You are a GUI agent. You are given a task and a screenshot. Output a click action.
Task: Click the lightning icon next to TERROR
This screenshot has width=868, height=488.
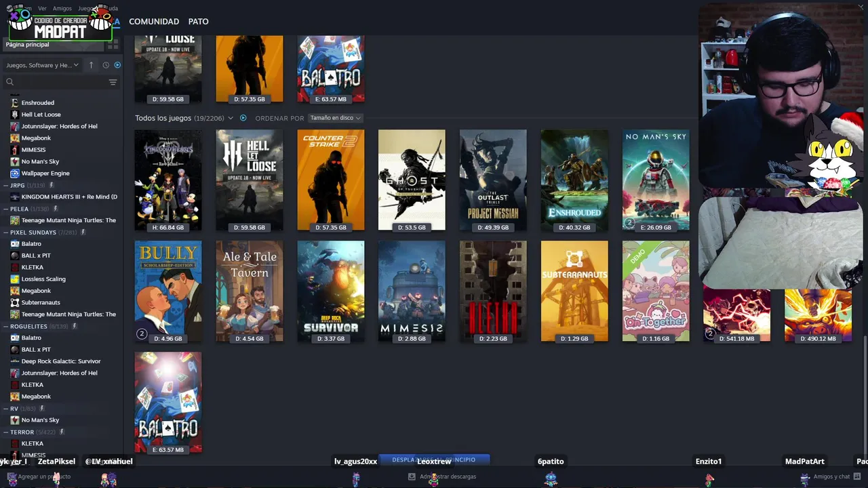pyautogui.click(x=62, y=432)
